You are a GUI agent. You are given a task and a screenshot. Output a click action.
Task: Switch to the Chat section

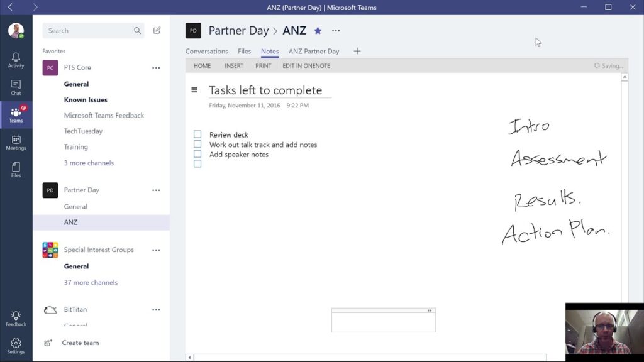point(16,86)
